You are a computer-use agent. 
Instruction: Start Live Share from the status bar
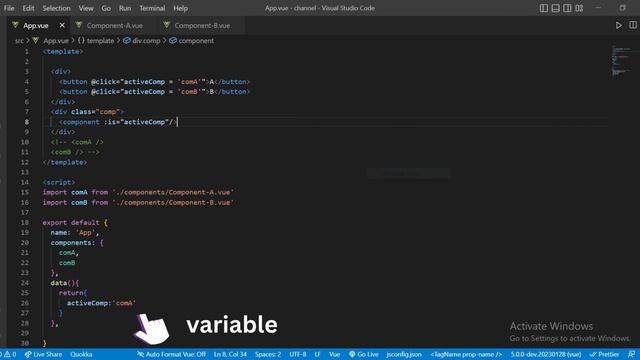pos(43,354)
